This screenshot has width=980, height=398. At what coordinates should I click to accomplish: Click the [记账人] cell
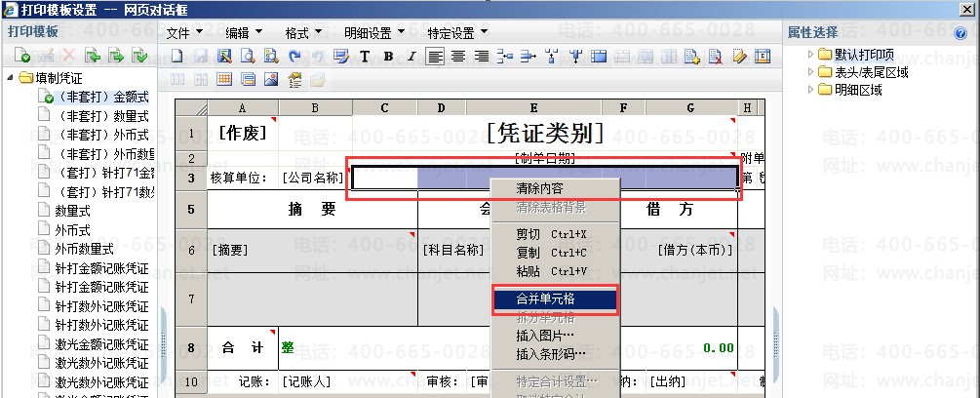(x=306, y=381)
